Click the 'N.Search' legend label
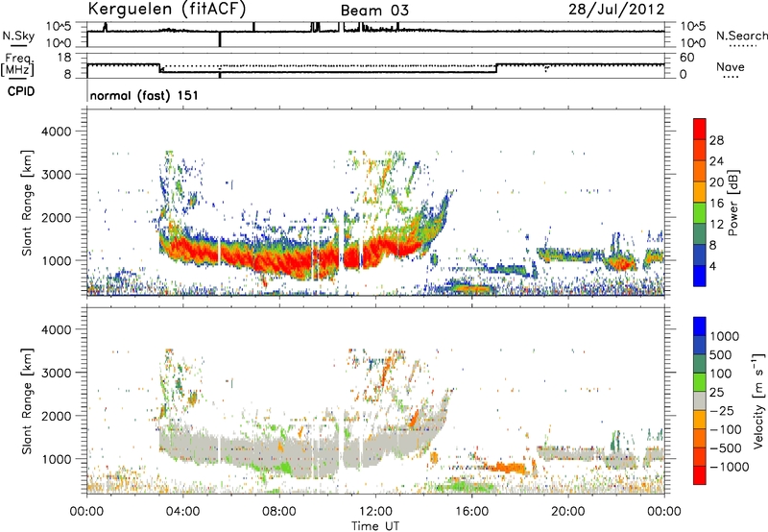768x532 pixels. tap(741, 36)
